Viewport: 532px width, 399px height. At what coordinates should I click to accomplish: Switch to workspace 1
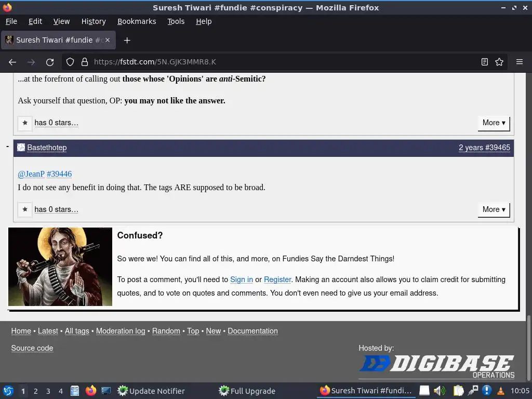23,391
